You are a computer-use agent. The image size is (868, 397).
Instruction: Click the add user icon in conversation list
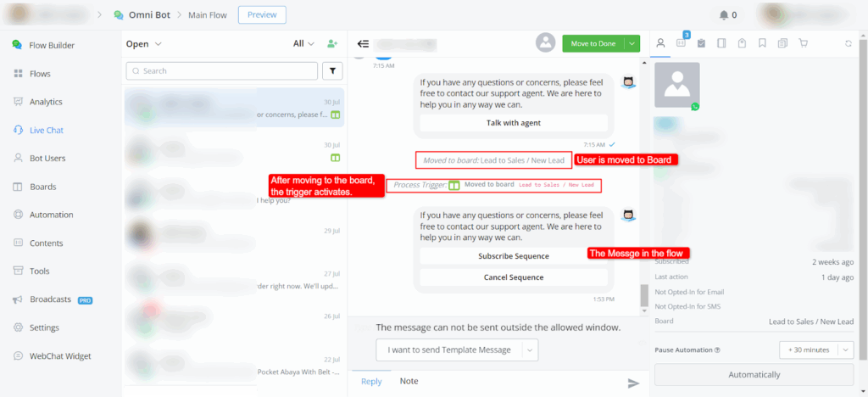click(332, 44)
